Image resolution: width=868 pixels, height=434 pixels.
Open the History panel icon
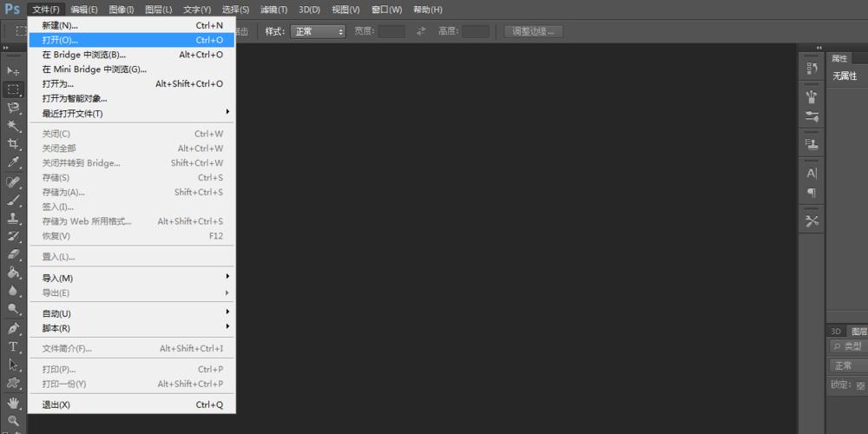pyautogui.click(x=812, y=69)
